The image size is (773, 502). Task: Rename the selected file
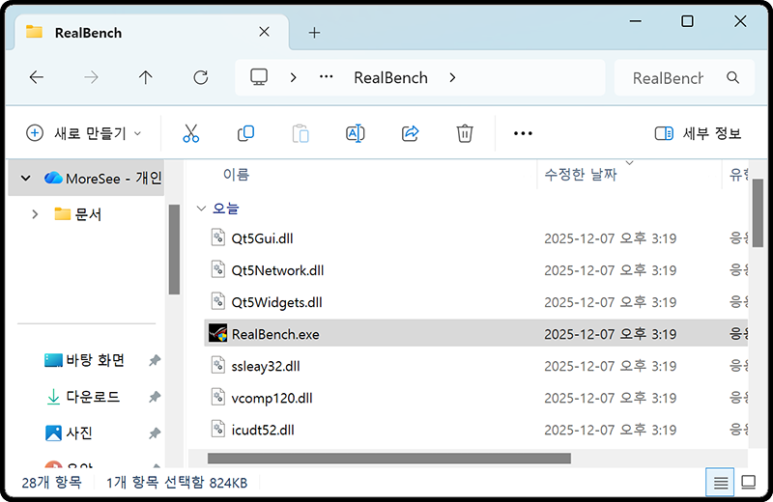355,133
